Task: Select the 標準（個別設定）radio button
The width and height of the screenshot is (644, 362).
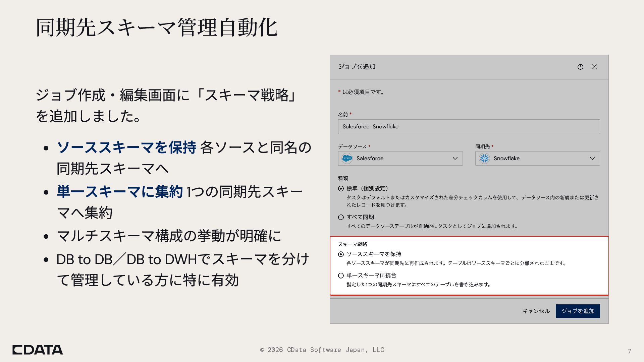Action: tap(341, 189)
